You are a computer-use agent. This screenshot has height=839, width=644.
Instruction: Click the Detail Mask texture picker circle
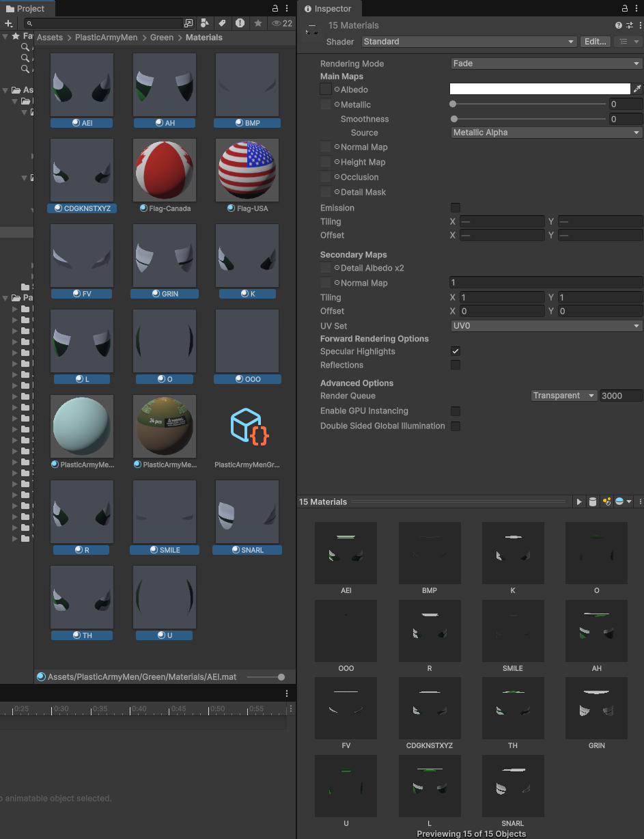coord(337,192)
